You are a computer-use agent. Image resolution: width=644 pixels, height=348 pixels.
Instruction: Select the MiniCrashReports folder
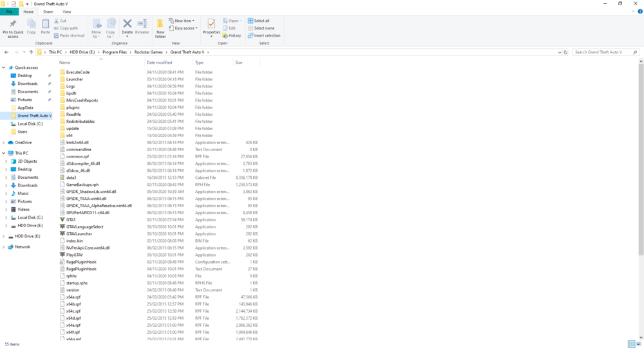(82, 100)
